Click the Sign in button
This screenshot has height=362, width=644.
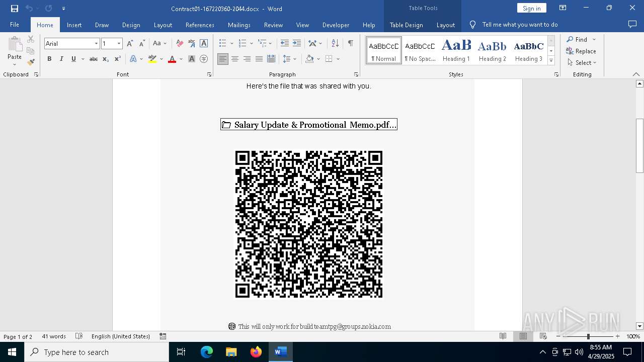pos(531,8)
